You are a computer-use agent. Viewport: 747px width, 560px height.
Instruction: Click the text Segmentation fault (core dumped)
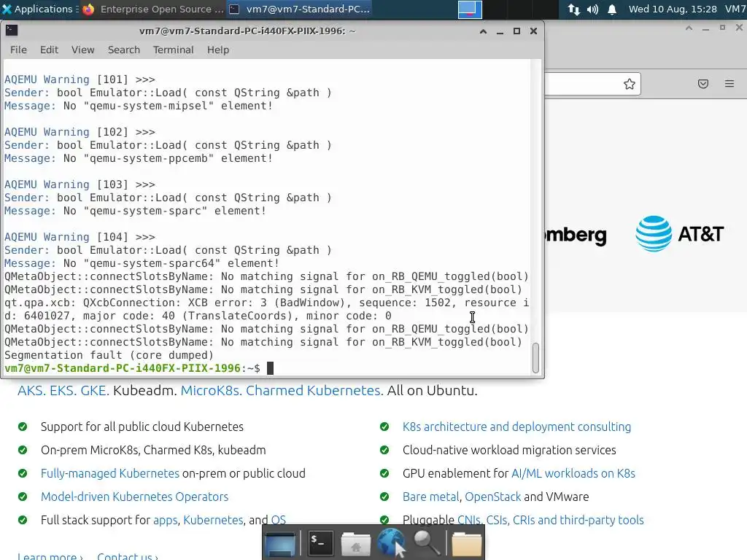(109, 355)
